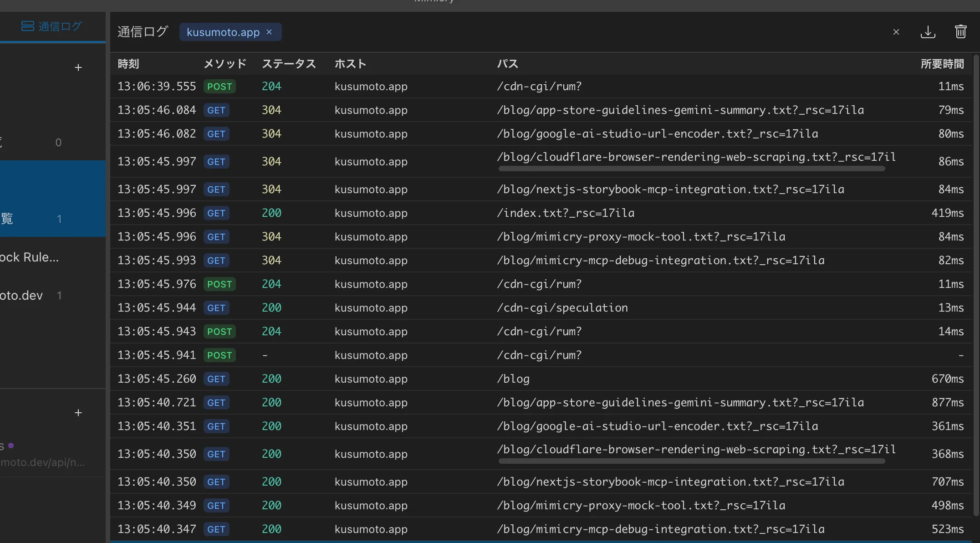Sort by パス column header
Screen dimensions: 980x543
(x=508, y=64)
